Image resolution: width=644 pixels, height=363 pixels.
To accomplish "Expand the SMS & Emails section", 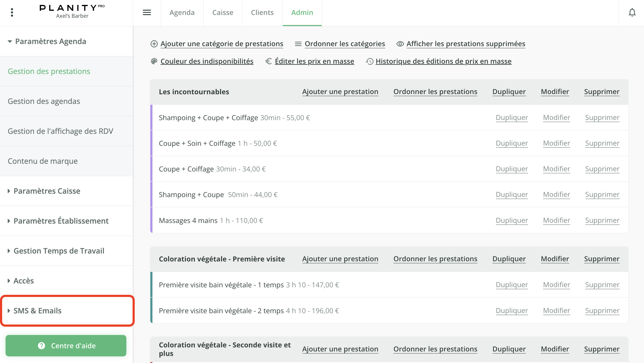I will (x=37, y=310).
